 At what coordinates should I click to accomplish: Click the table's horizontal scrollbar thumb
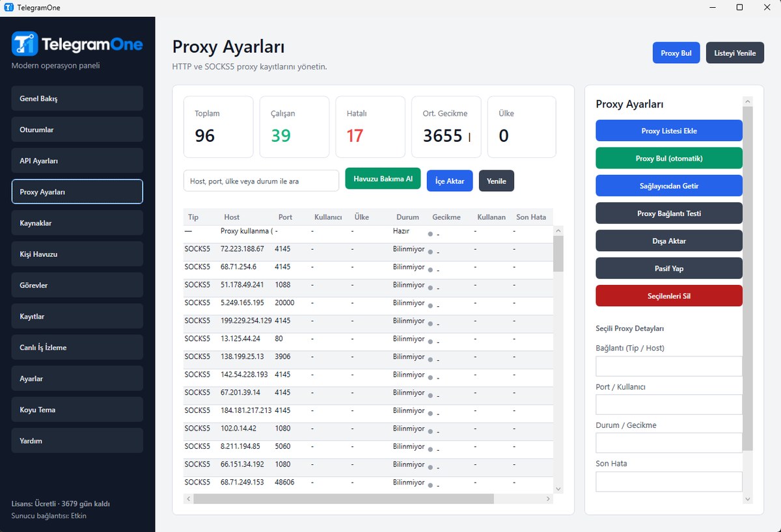pos(344,499)
